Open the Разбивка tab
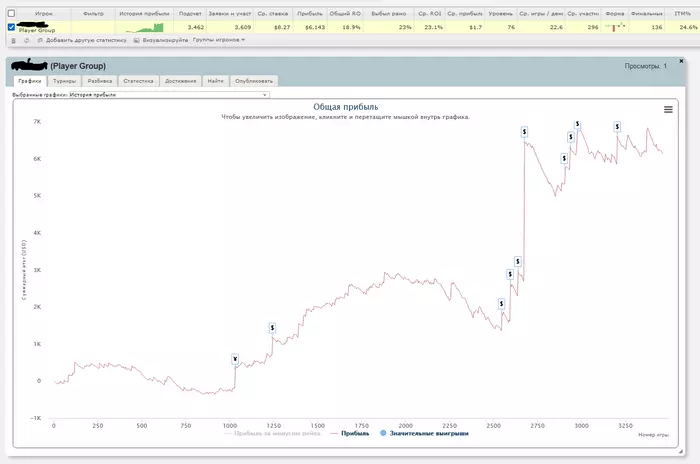Image resolution: width=700 pixels, height=464 pixels. [x=100, y=81]
